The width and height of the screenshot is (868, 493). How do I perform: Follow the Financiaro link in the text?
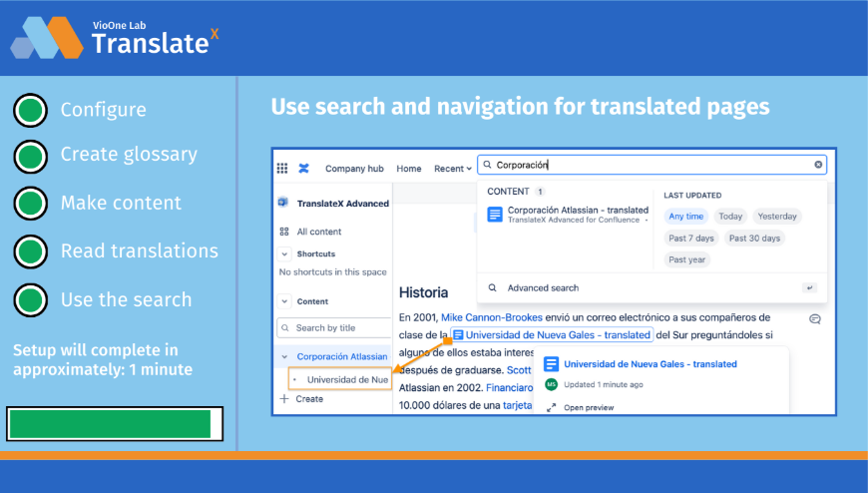(x=509, y=388)
